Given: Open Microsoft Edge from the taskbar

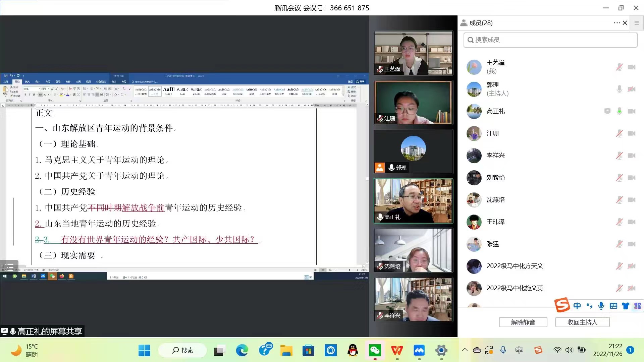Looking at the screenshot, I should point(242,351).
